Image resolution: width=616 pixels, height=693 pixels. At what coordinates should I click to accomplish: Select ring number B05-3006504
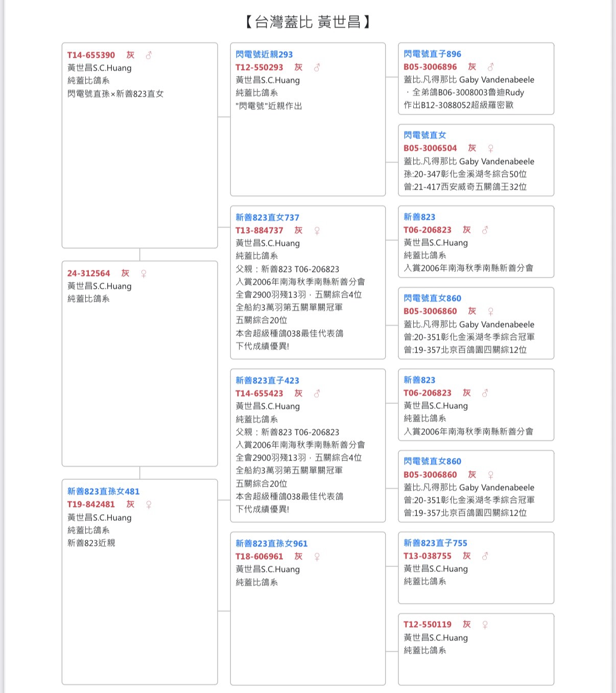[x=431, y=148]
